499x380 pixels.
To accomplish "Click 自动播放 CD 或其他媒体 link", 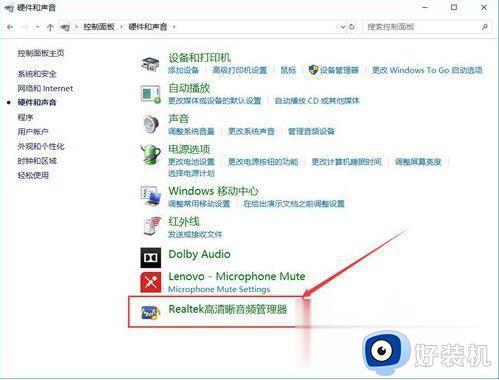I will point(317,100).
